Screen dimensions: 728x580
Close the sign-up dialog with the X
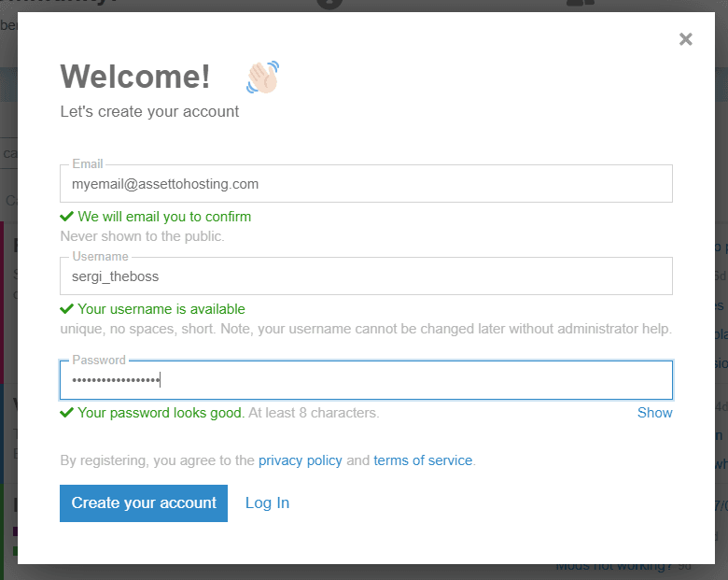pos(686,39)
